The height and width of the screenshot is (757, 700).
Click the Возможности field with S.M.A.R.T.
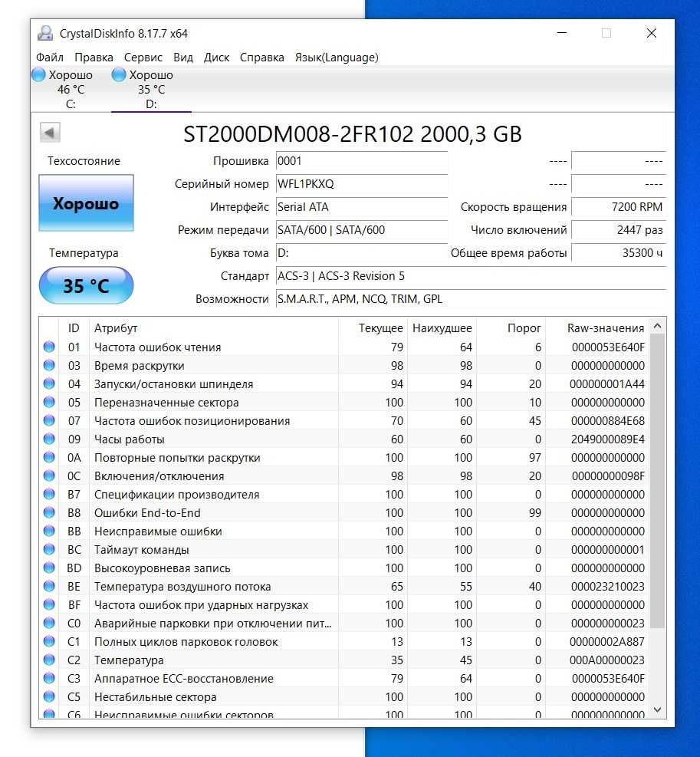[472, 299]
